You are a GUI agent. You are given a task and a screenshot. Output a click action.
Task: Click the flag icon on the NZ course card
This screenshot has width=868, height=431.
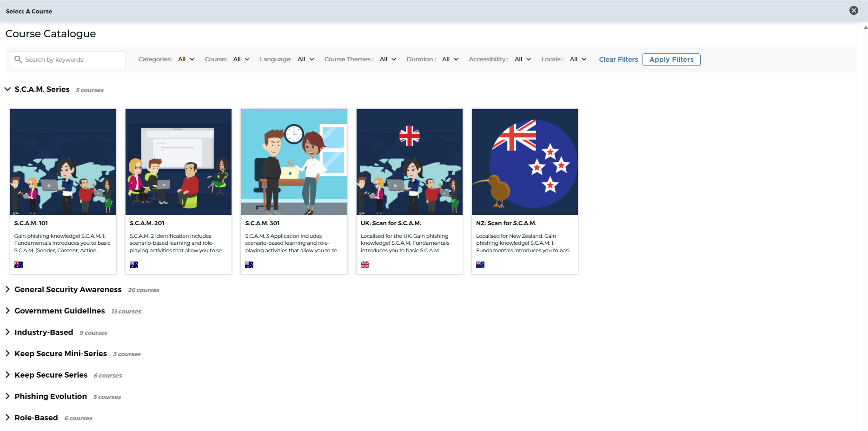(480, 265)
